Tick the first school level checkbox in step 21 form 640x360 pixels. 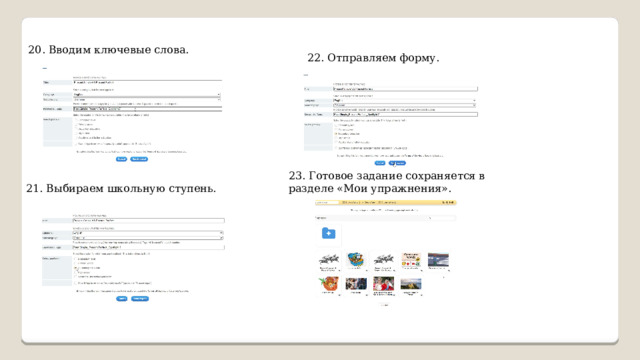pyautogui.click(x=76, y=259)
